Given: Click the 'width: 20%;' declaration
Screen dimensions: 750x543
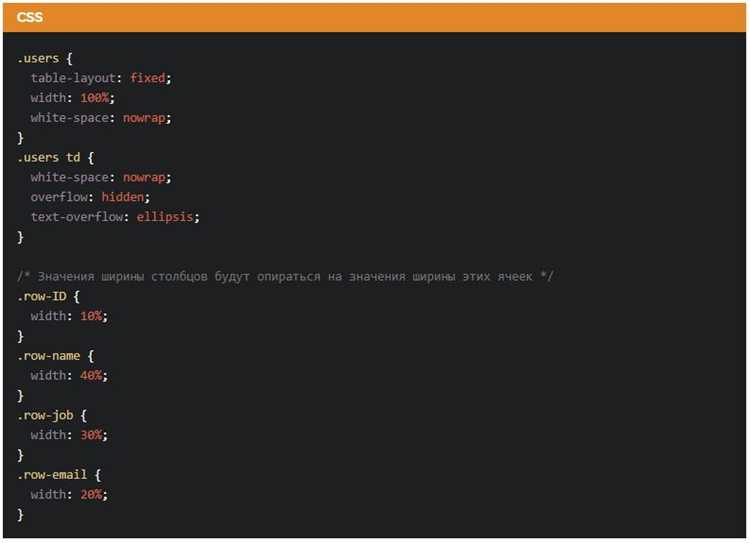Looking at the screenshot, I should point(69,494).
